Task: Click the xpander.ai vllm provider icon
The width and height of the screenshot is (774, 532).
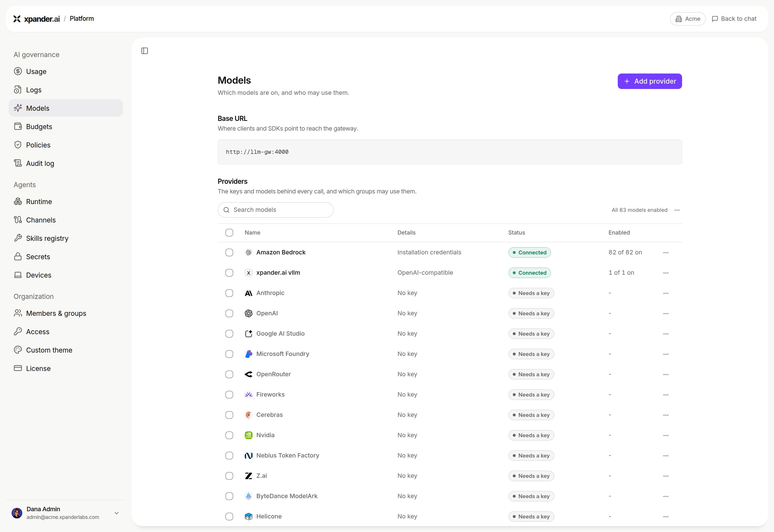Action: point(248,273)
